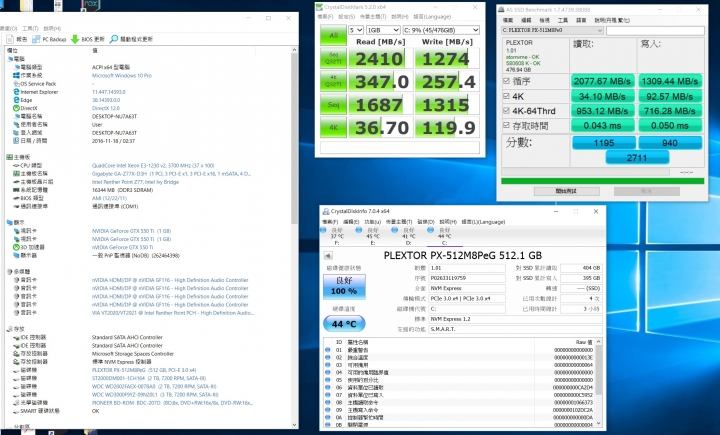Image resolution: width=720 pixels, height=435 pixels.
Task: Click the status dot for drive D: 41 °C
Action: (x=394, y=230)
